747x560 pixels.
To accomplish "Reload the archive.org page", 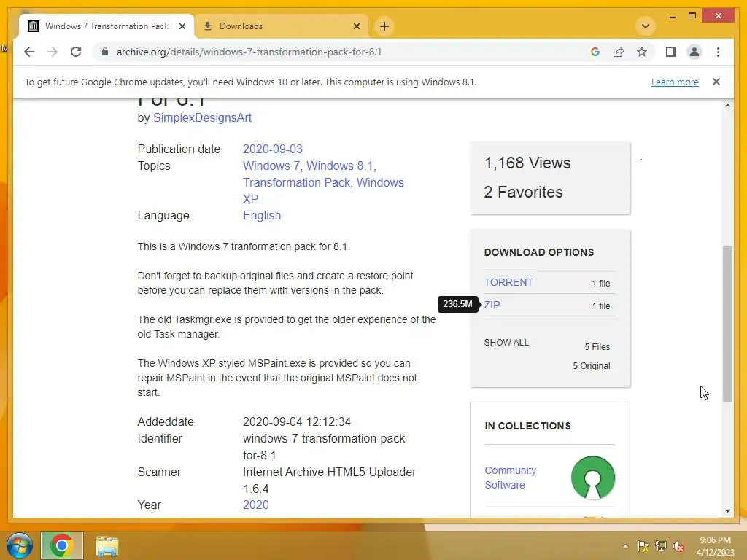I will click(76, 52).
